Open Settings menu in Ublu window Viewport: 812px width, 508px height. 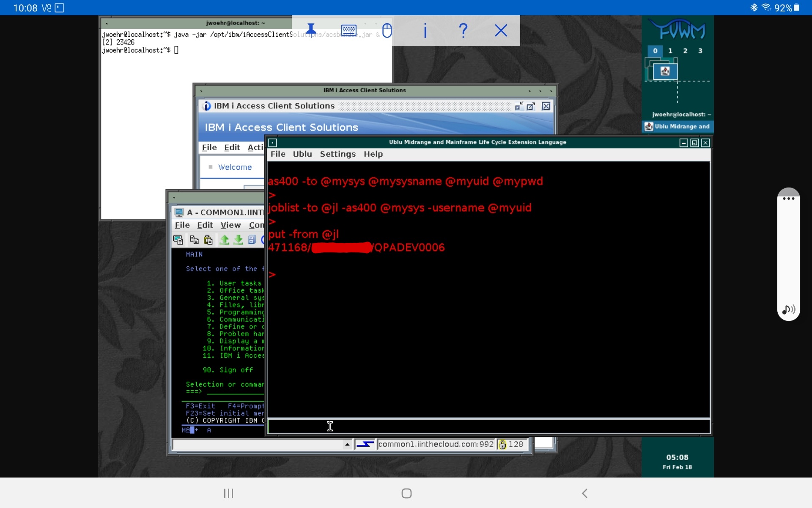coord(337,154)
